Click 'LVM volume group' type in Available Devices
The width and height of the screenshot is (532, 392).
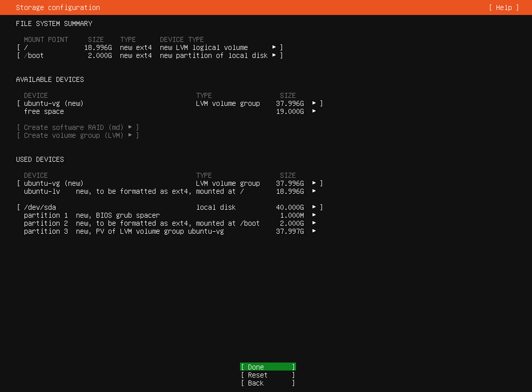(x=228, y=103)
